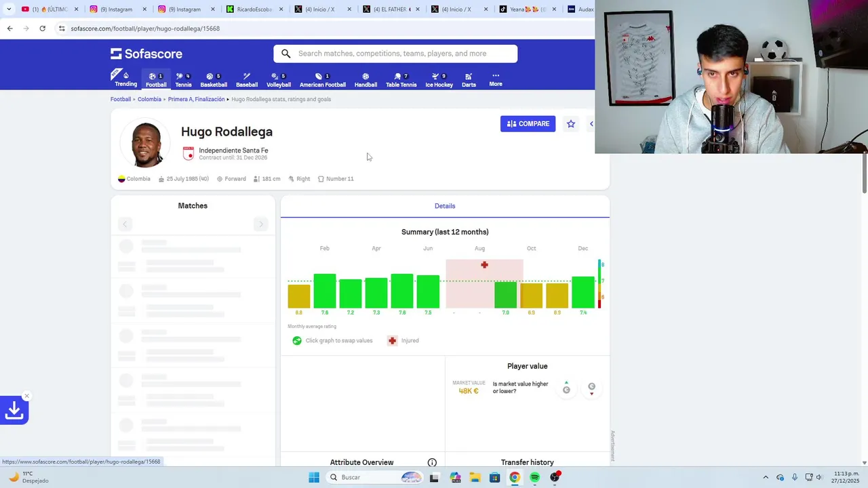Open the Darts sport section
The height and width of the screenshot is (488, 868).
point(469,79)
